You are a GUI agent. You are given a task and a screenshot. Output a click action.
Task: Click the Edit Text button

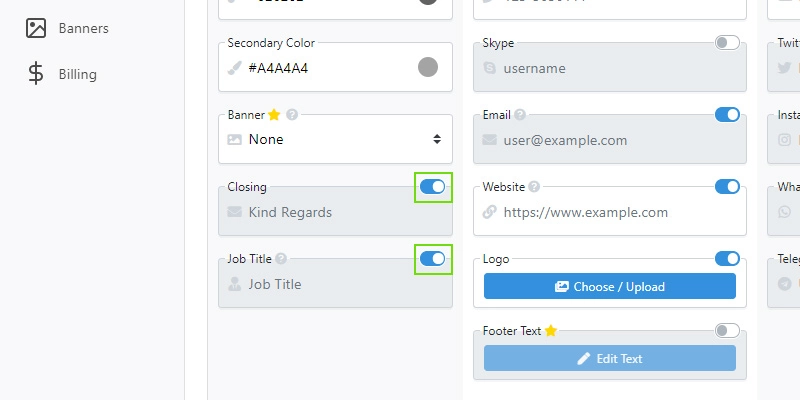610,358
